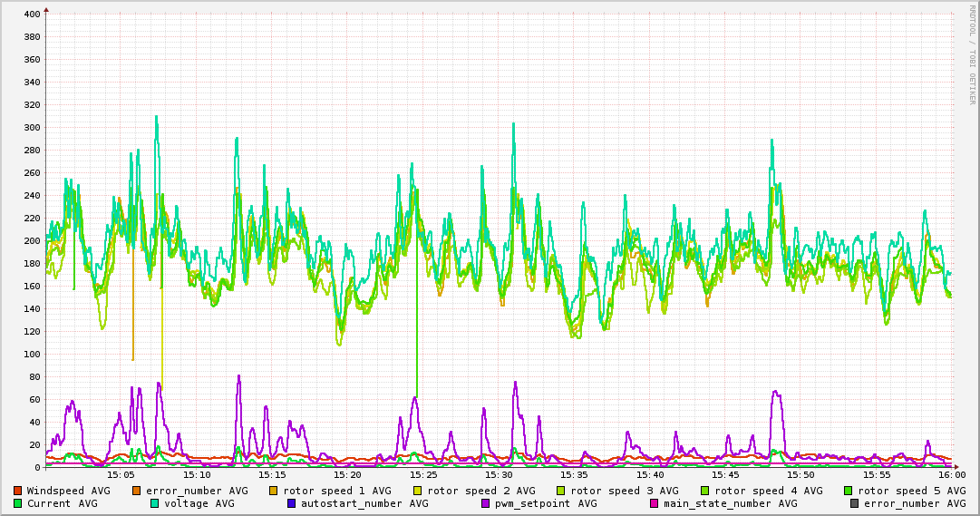Click the 15:30 time axis label
Image resolution: width=980 pixels, height=516 pixels.
(500, 474)
